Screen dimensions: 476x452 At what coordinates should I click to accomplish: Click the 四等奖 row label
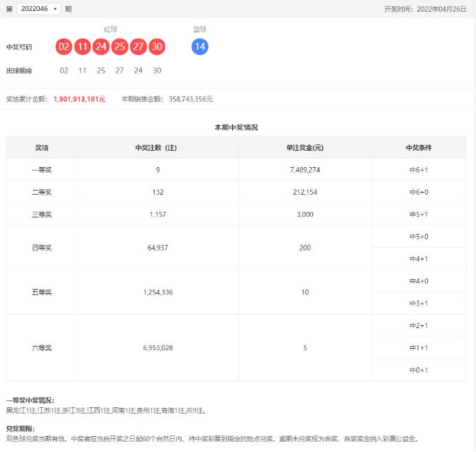pos(41,248)
